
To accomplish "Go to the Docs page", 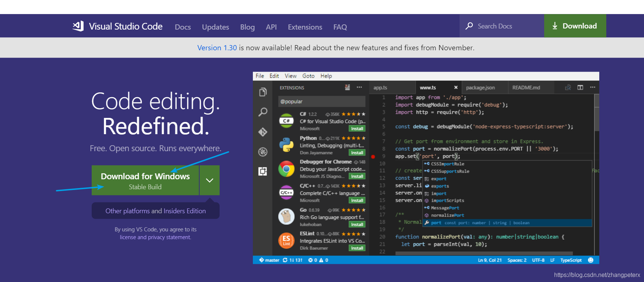I will [x=183, y=27].
